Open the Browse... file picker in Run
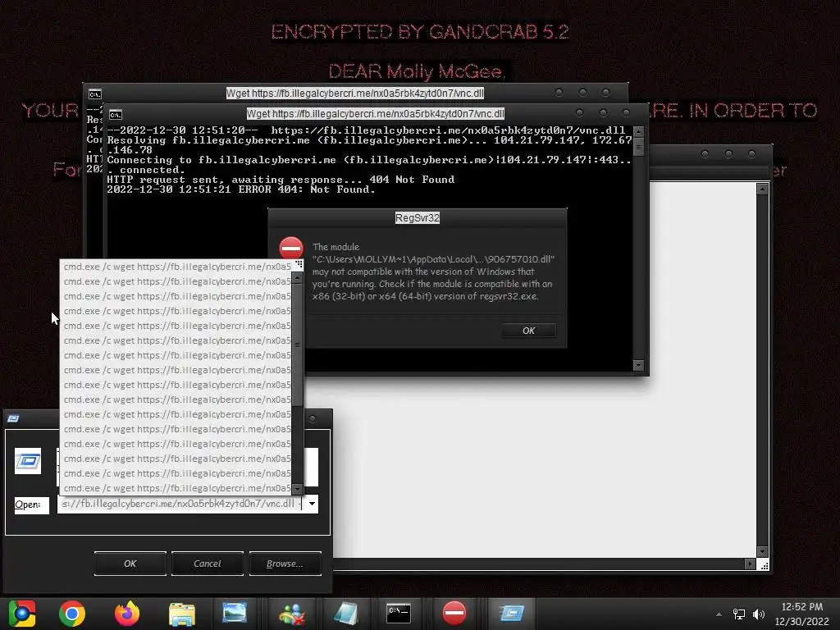This screenshot has width=840, height=630. 285,564
